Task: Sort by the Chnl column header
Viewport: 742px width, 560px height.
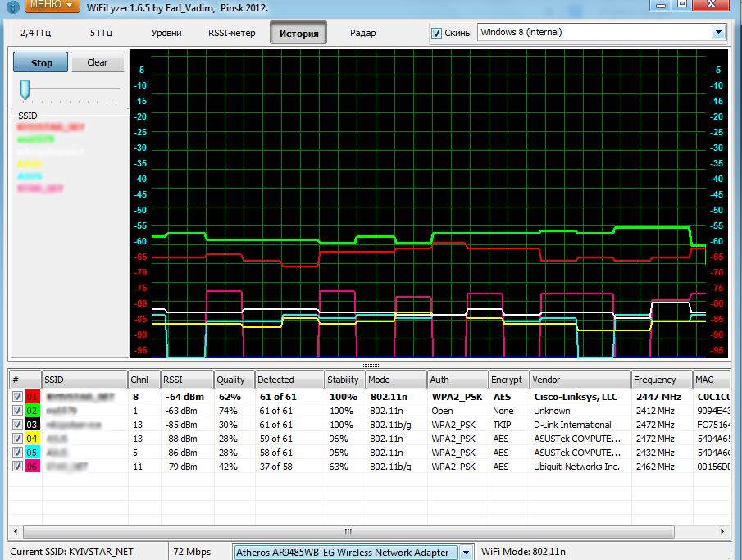Action: [x=144, y=380]
